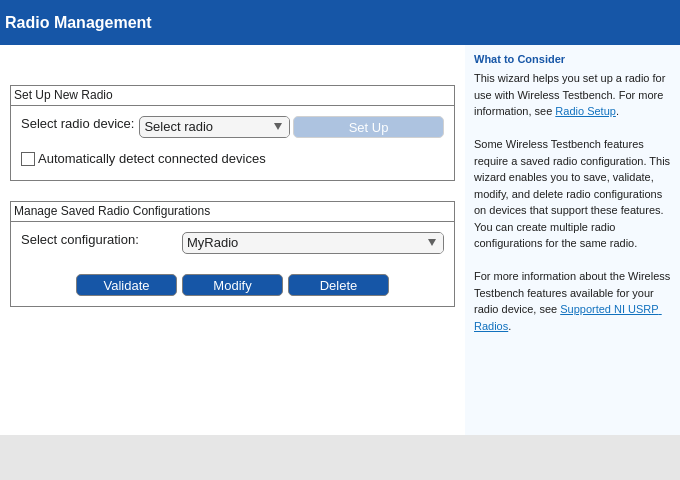
Task: Validate the selected radio configuration
Action: pos(126,285)
